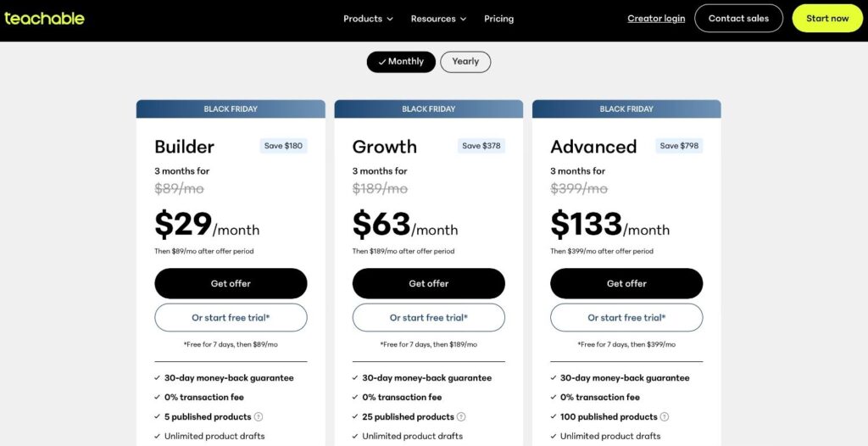This screenshot has width=868, height=446.
Task: Click the Start now button
Action: 827,19
